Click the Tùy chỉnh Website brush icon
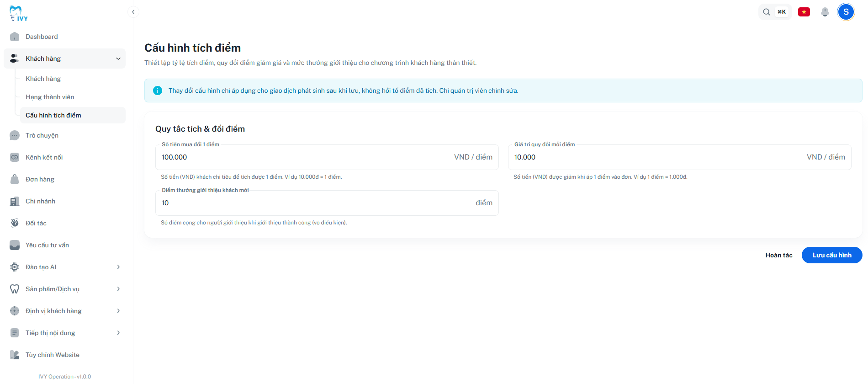This screenshot has width=868, height=384. [x=15, y=355]
